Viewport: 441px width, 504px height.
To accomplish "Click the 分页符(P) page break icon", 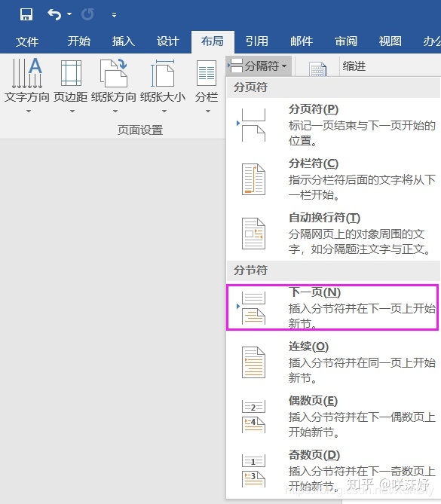I will 252,125.
